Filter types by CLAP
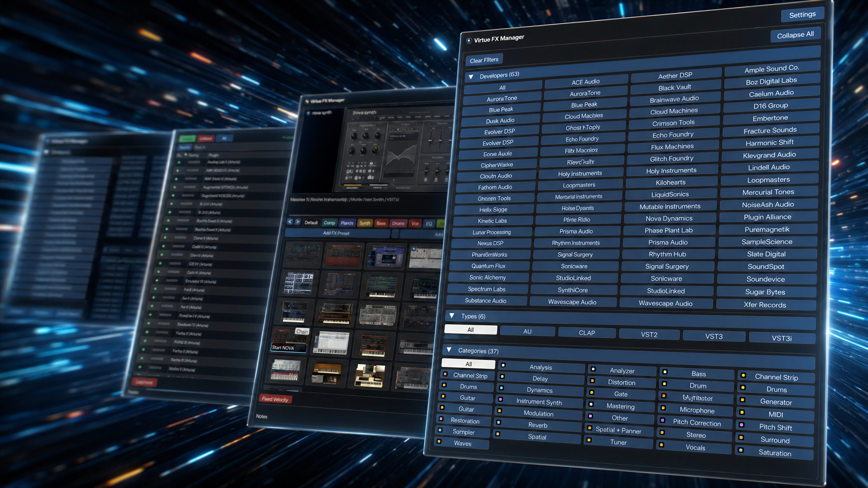This screenshot has width=868, height=488. tap(587, 333)
